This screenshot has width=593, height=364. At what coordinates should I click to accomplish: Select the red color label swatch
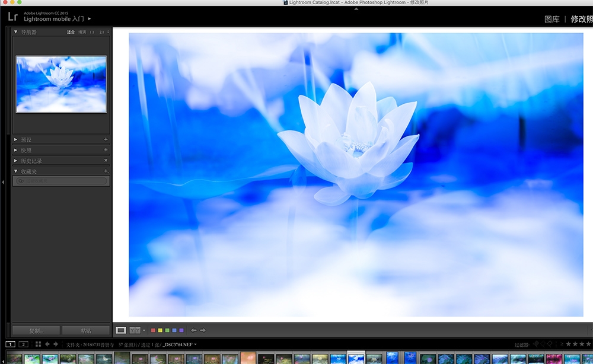(x=154, y=330)
